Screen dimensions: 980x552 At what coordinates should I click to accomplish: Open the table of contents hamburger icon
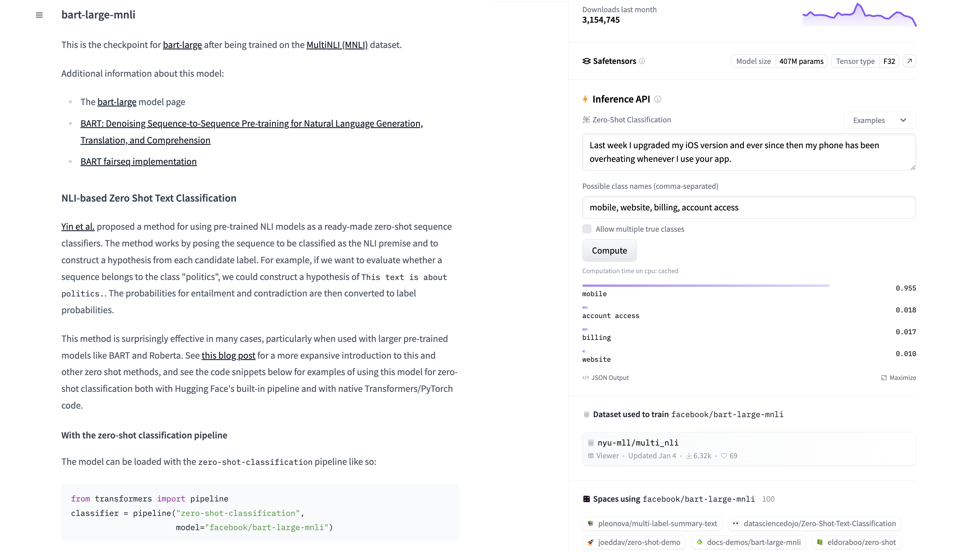(39, 15)
